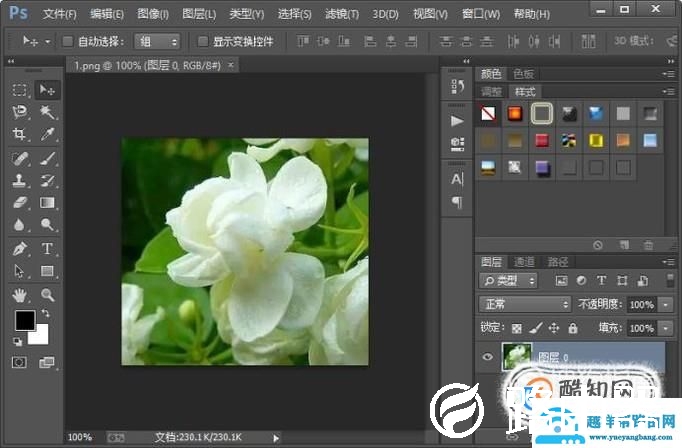Select the Rectangular Marquee tool
Screen dimensions: 682x448
[20, 90]
